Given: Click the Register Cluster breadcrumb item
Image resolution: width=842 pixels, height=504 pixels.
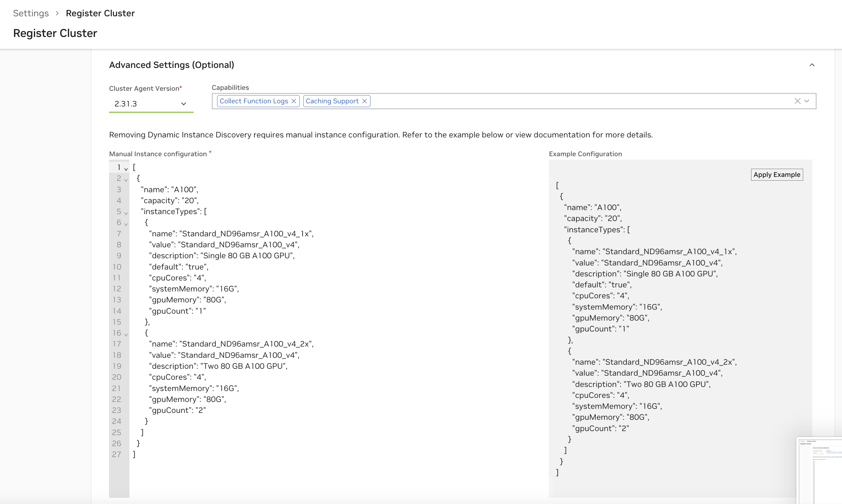Looking at the screenshot, I should [x=100, y=13].
